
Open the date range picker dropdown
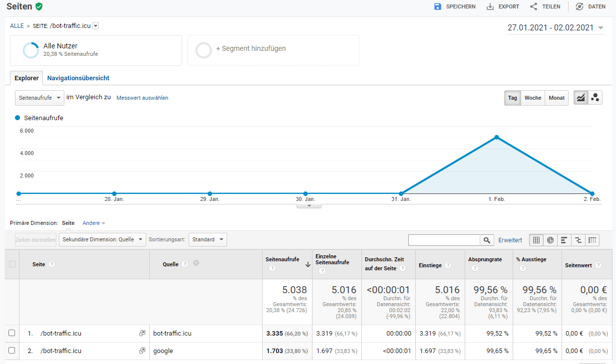[556, 28]
